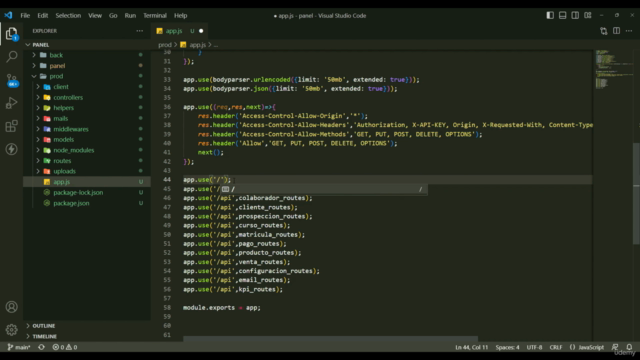Toggle the secondary sidebar layout icon
This screenshot has height=360, width=640.
click(x=575, y=16)
